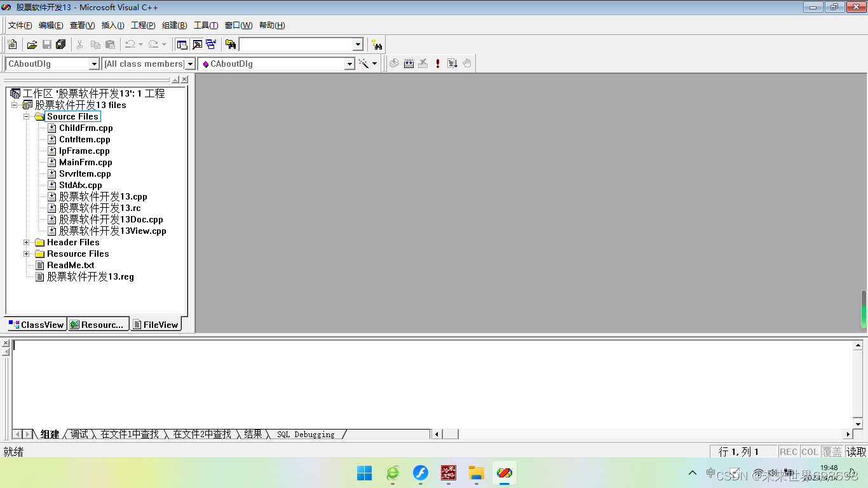
Task: Open the 编辑(E) menu
Action: (x=51, y=25)
